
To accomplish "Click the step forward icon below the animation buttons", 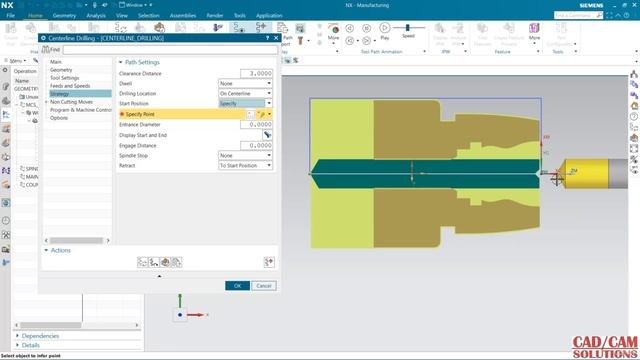I will pos(367,40).
